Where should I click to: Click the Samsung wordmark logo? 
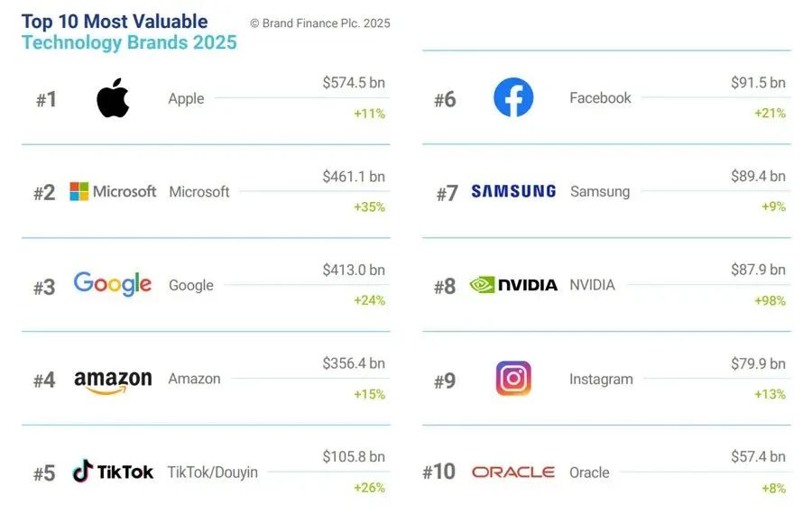(513, 191)
